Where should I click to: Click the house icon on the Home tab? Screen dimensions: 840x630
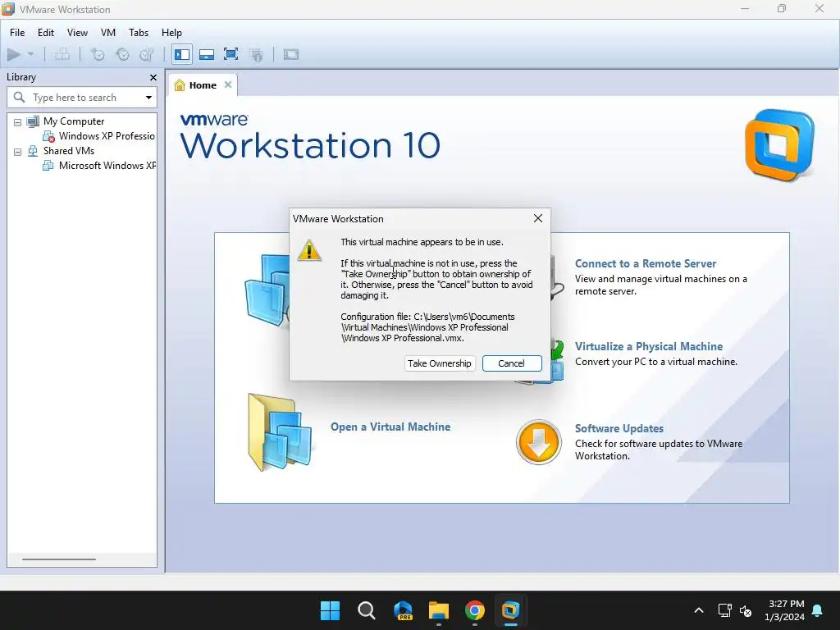(180, 85)
